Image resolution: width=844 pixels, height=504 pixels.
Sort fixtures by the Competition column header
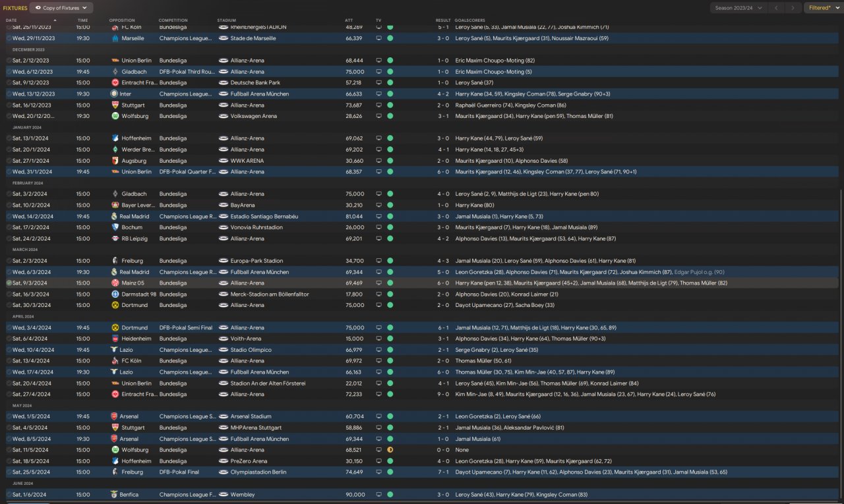coord(173,20)
